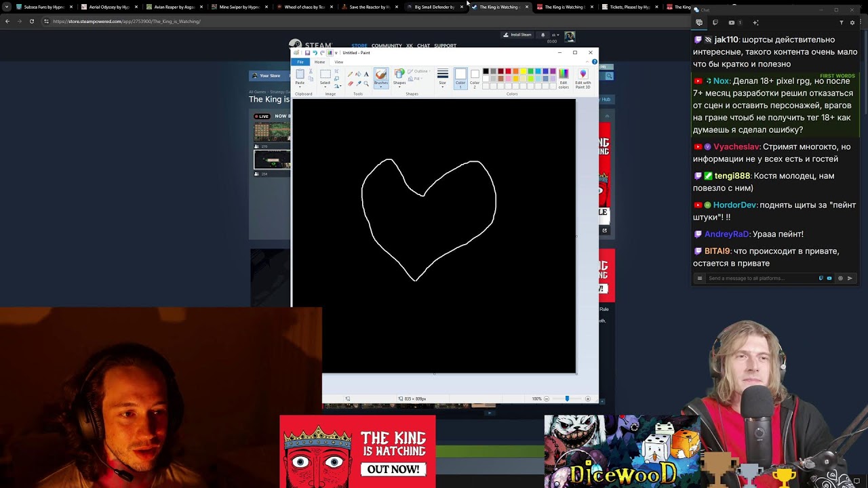Open the chat menu hamburger icon
This screenshot has width=868, height=488.
click(700, 278)
